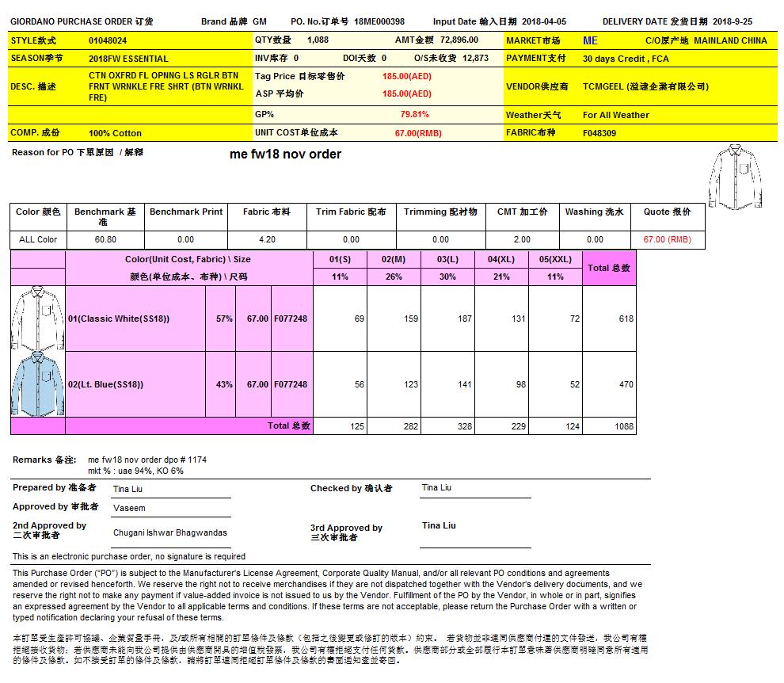
Task: Select the Fabric cost value 4.20
Action: [x=267, y=239]
